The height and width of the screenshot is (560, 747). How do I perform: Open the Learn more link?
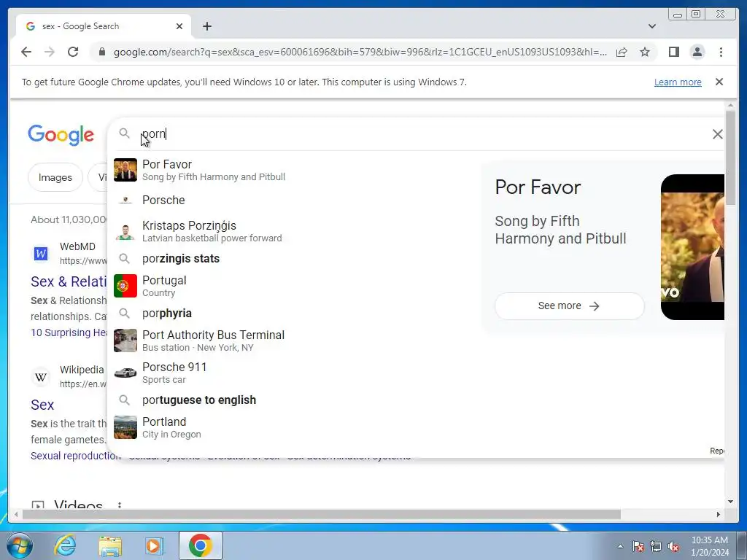[678, 82]
